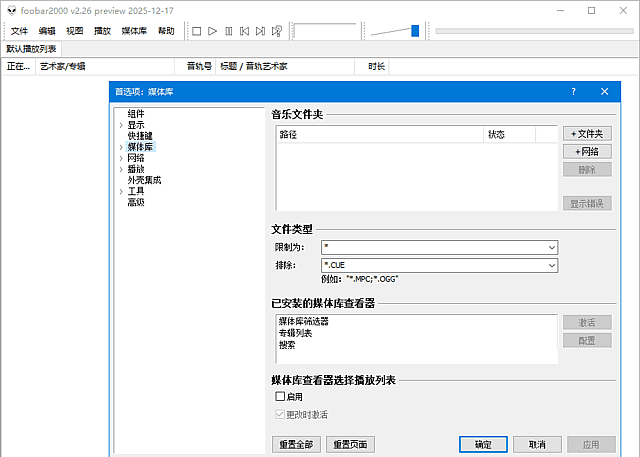Click the +网络 button
The height and width of the screenshot is (457, 640).
point(587,152)
